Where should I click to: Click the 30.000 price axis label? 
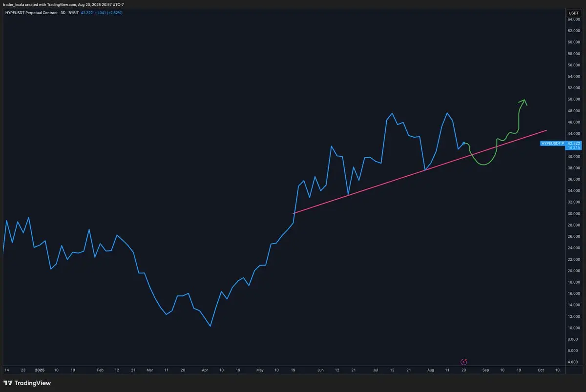point(573,214)
